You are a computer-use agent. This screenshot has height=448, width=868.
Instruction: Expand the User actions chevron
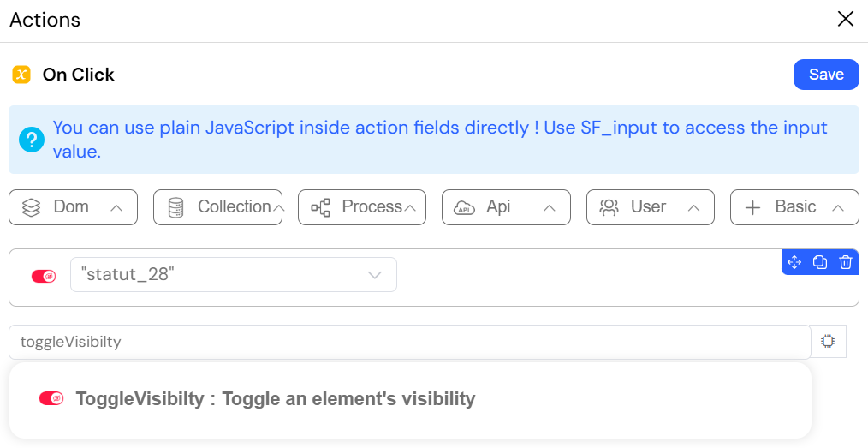pyautogui.click(x=693, y=208)
